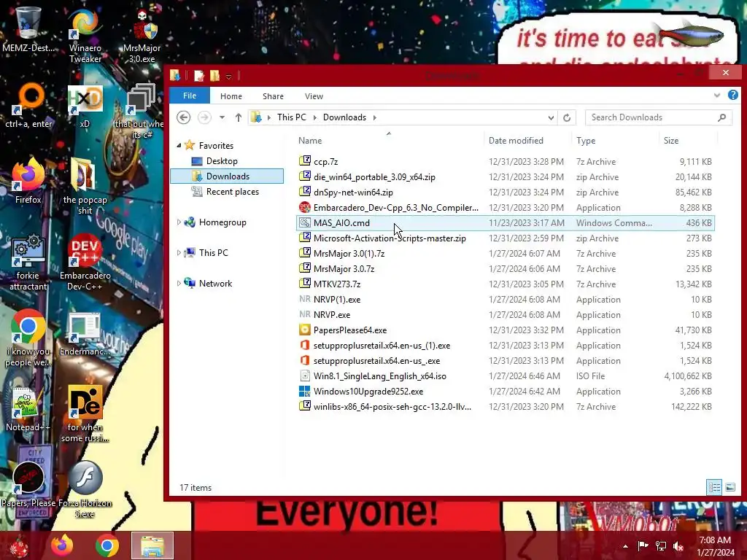Screen dimensions: 747x560
Task: Select Recent places under Favorites
Action: point(233,192)
